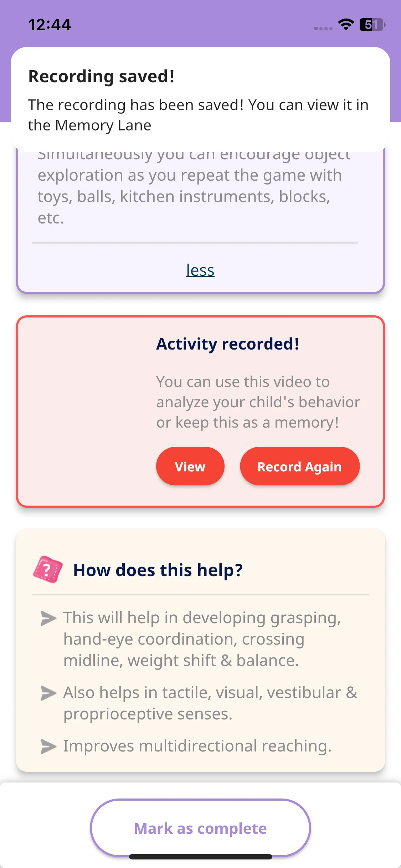Image resolution: width=401 pixels, height=868 pixels.
Task: Tap the arrow bullet beside tactile senses
Action: click(x=48, y=693)
